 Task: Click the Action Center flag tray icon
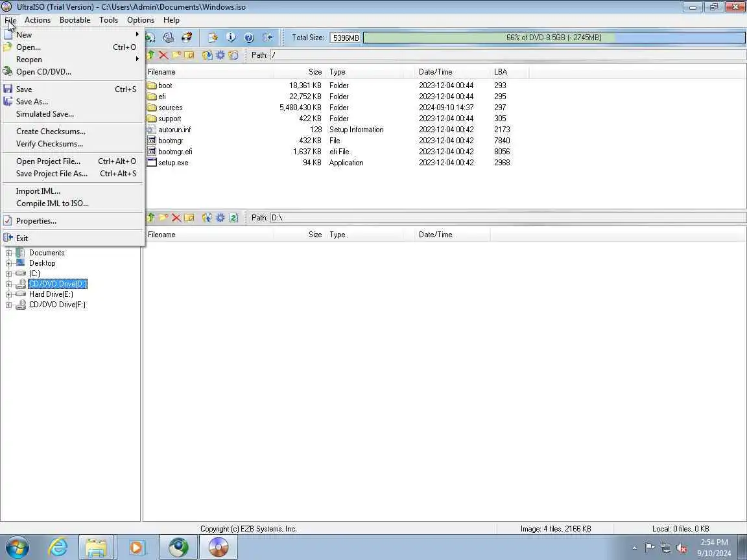(x=649, y=548)
